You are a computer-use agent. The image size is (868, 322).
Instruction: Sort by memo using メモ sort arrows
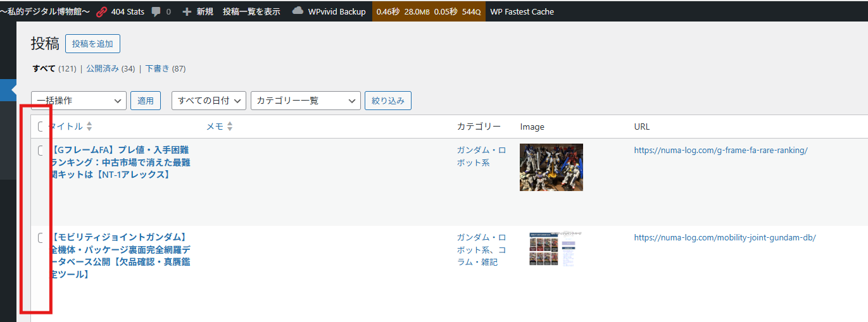click(230, 127)
